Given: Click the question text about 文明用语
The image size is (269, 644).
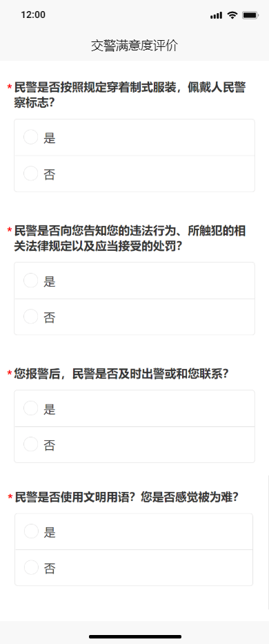Looking at the screenshot, I should point(127,498).
